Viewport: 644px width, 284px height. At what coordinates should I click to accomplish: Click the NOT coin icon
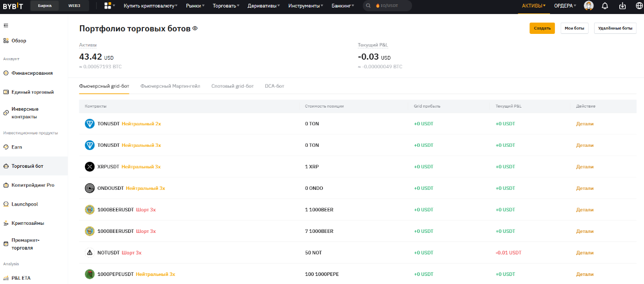click(x=90, y=253)
